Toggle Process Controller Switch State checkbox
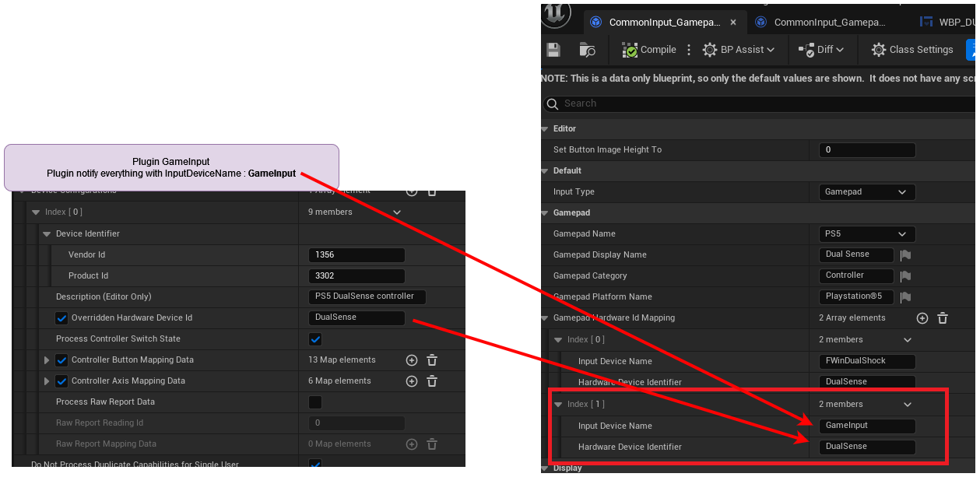 tap(315, 339)
